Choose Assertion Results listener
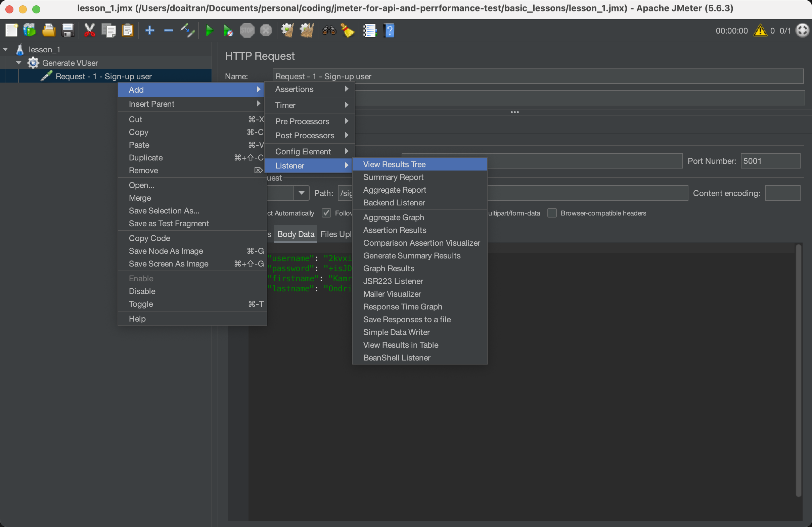Image resolution: width=812 pixels, height=527 pixels. click(x=419, y=230)
